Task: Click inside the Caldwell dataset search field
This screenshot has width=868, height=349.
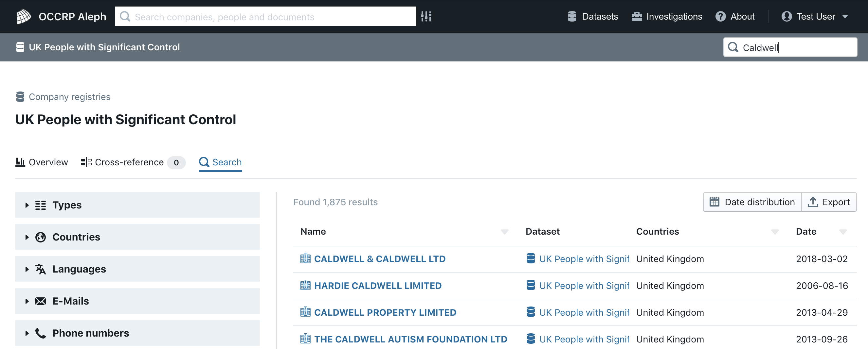Action: 790,47
